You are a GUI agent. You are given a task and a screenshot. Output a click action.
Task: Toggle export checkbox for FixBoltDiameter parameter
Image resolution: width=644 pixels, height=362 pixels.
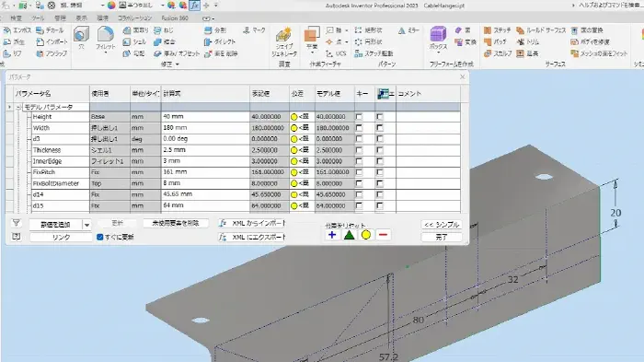tap(380, 183)
